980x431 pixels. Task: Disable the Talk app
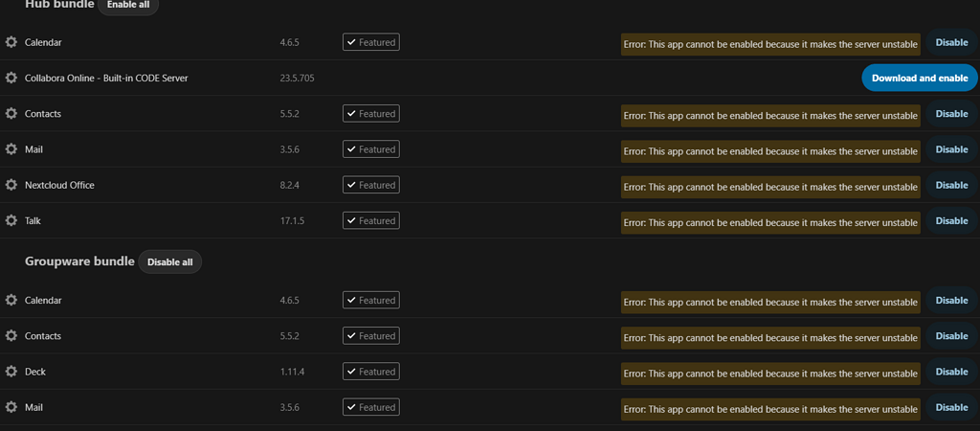click(951, 220)
